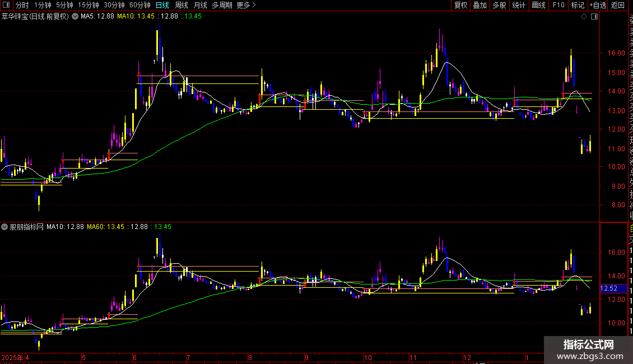Click month 11 marker on time axis
This screenshot has height=364, width=633.
[x=413, y=358]
